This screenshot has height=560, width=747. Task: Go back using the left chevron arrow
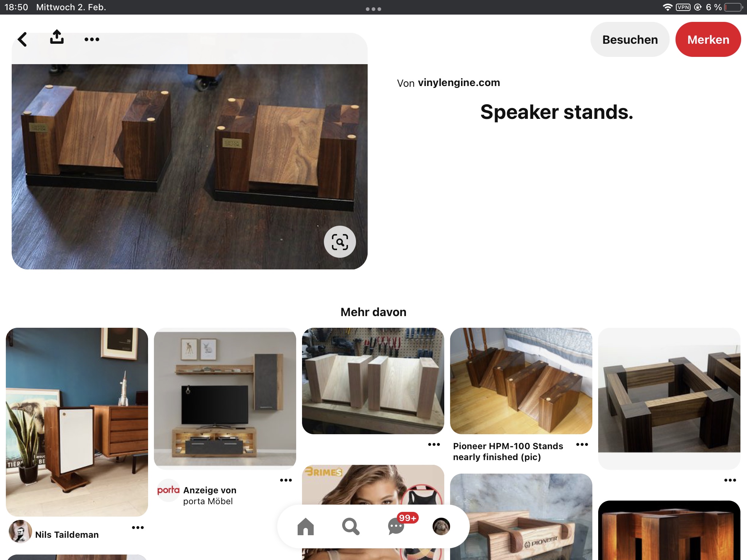[x=22, y=39]
